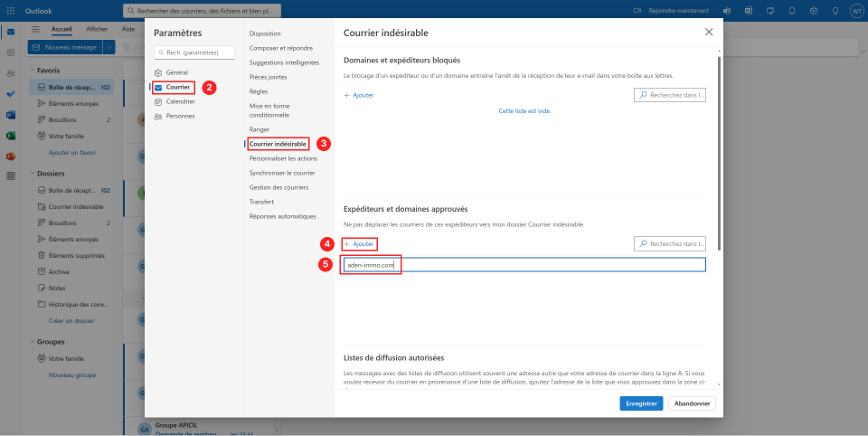This screenshot has height=436, width=868.
Task: Open Nouveau message dropdown arrow
Action: point(109,47)
